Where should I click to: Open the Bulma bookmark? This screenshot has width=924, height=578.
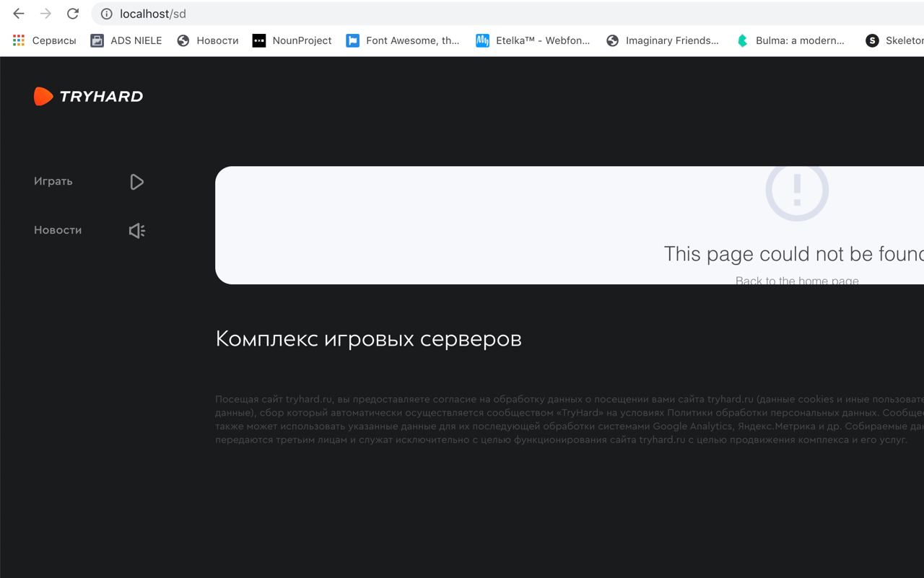coord(790,40)
